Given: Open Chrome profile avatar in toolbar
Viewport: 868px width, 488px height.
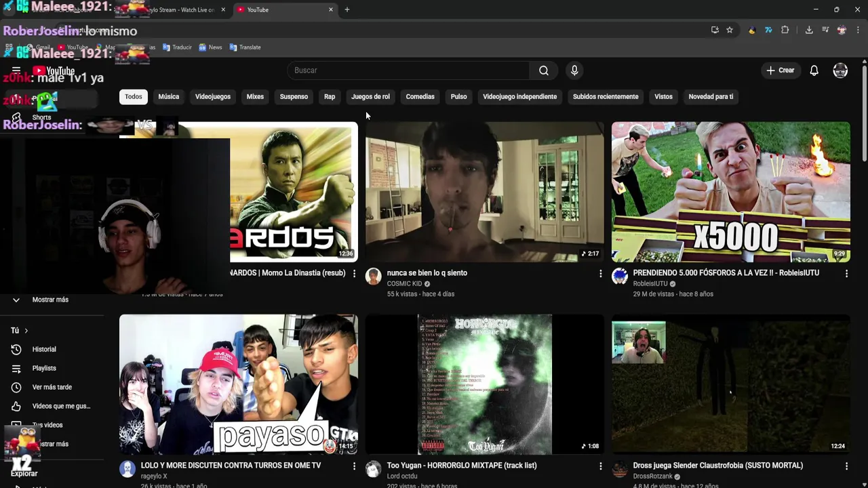Looking at the screenshot, I should pos(842,30).
